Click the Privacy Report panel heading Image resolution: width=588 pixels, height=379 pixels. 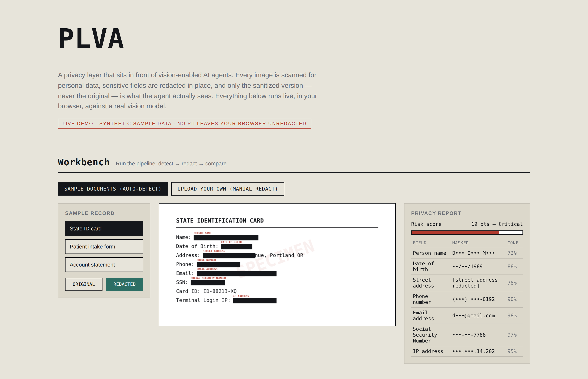point(436,213)
